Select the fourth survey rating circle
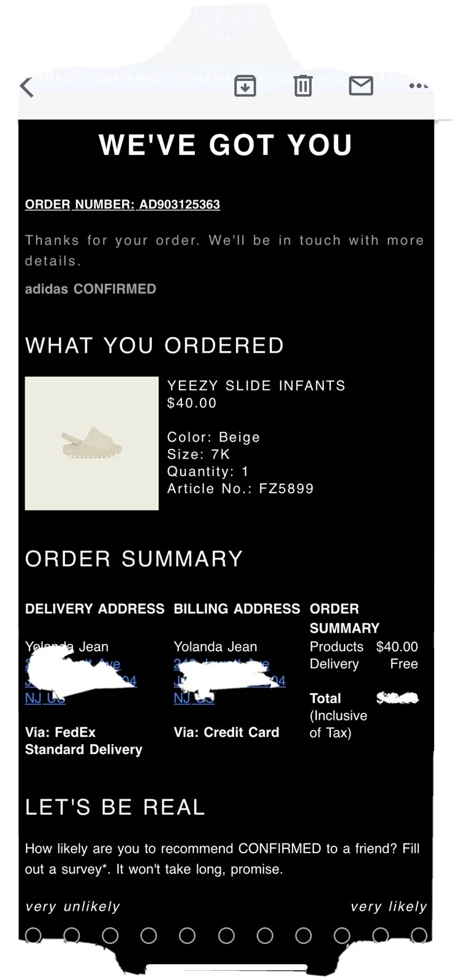The image size is (453, 980). point(148,935)
